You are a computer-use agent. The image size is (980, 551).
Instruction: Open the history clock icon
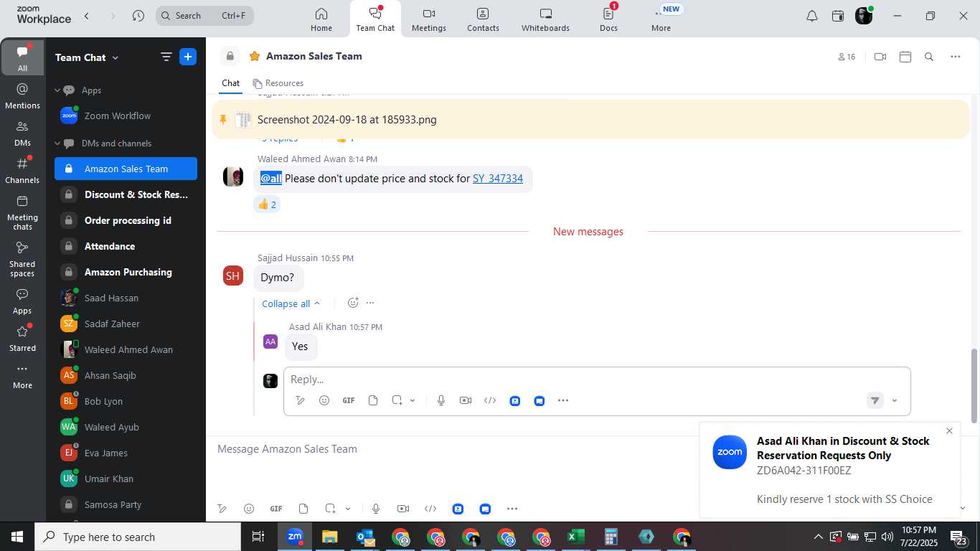tap(138, 16)
